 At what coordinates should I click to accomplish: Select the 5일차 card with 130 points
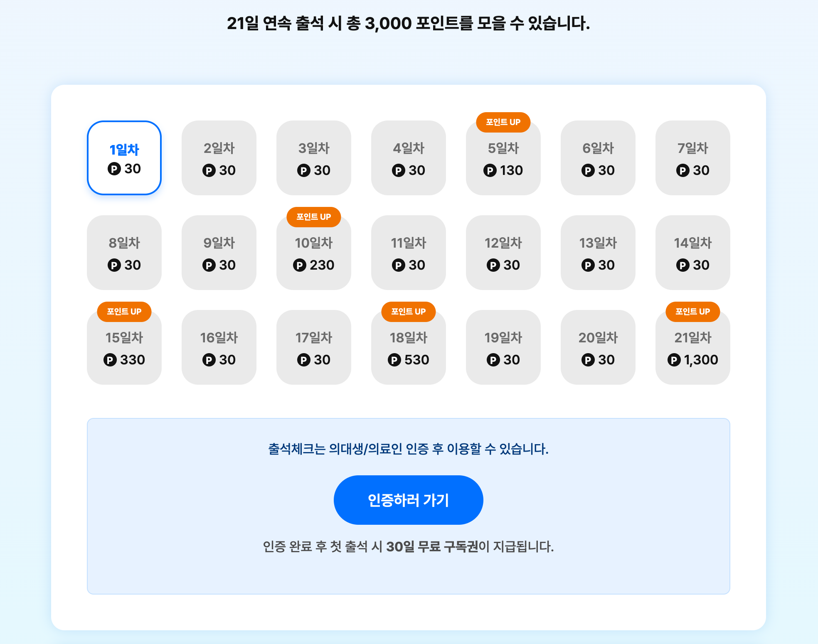point(503,162)
